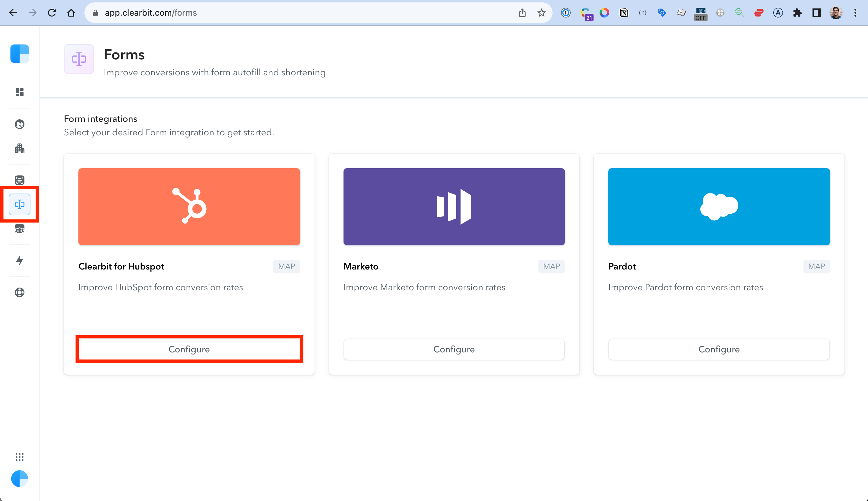The height and width of the screenshot is (501, 868).
Task: Open the ExpressVPN extension icon
Action: [758, 12]
